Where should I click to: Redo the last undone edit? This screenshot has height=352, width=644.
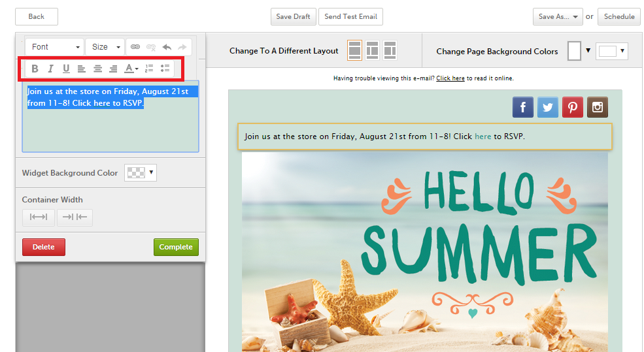[x=182, y=47]
